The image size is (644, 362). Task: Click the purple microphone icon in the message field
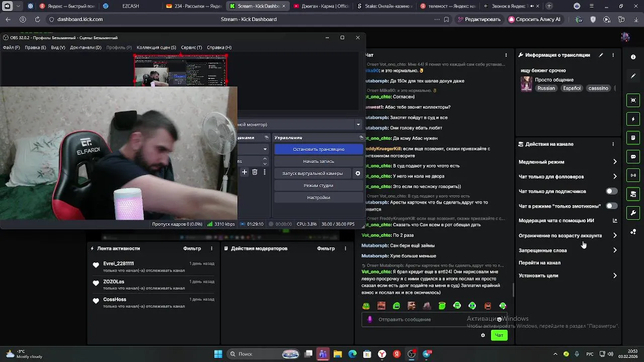click(370, 319)
